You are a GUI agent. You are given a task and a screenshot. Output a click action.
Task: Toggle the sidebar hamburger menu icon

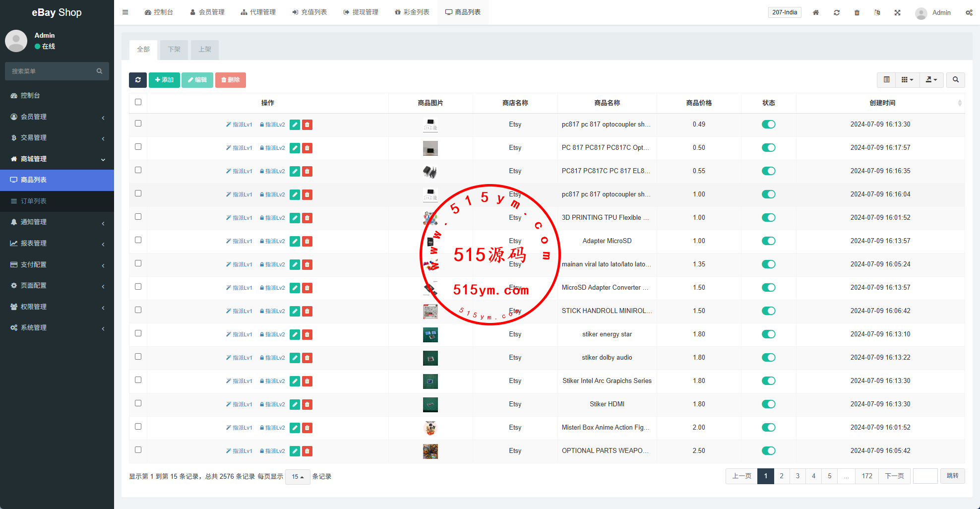point(125,12)
